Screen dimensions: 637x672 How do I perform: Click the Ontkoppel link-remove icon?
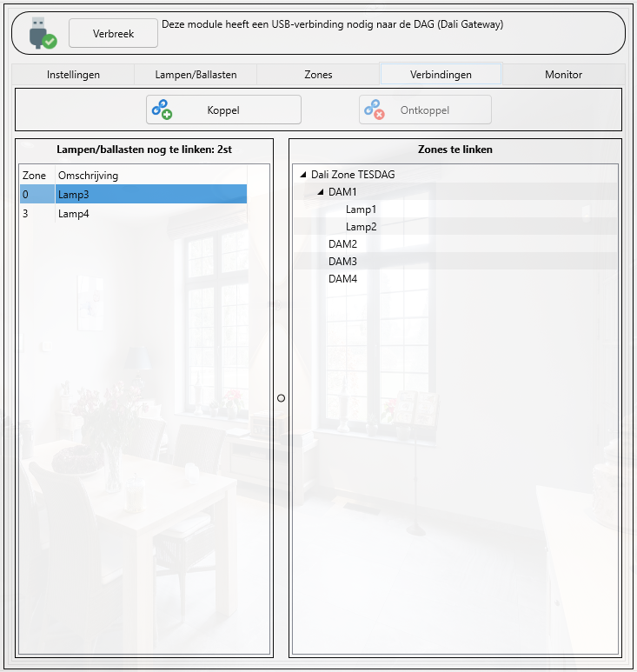click(374, 110)
